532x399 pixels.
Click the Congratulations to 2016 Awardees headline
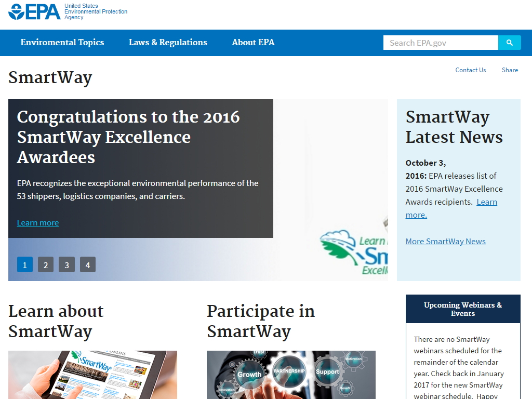coord(128,137)
